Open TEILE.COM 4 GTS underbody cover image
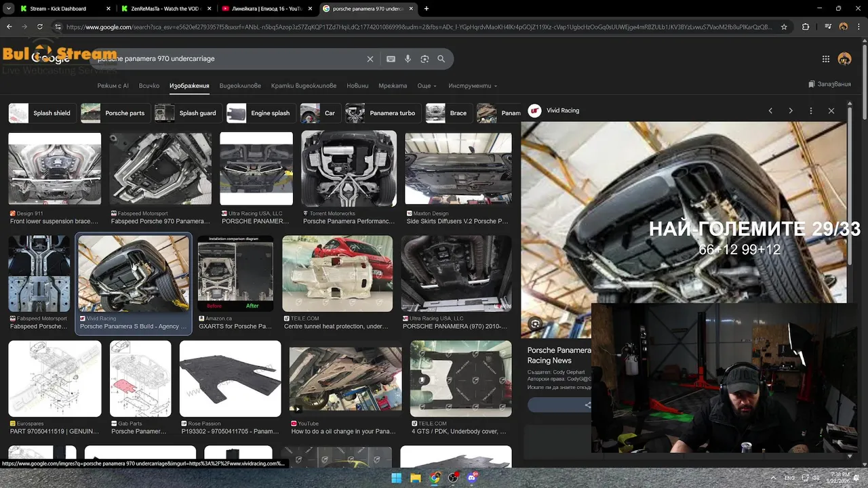 [461, 379]
